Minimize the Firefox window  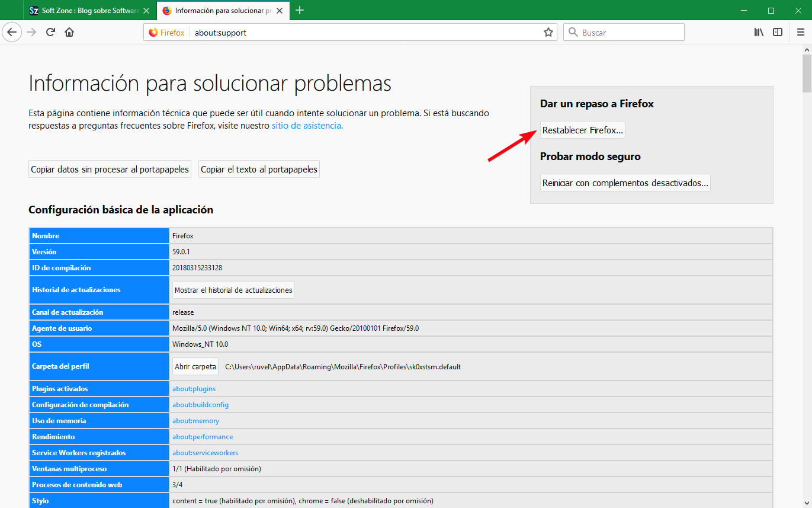pos(744,10)
